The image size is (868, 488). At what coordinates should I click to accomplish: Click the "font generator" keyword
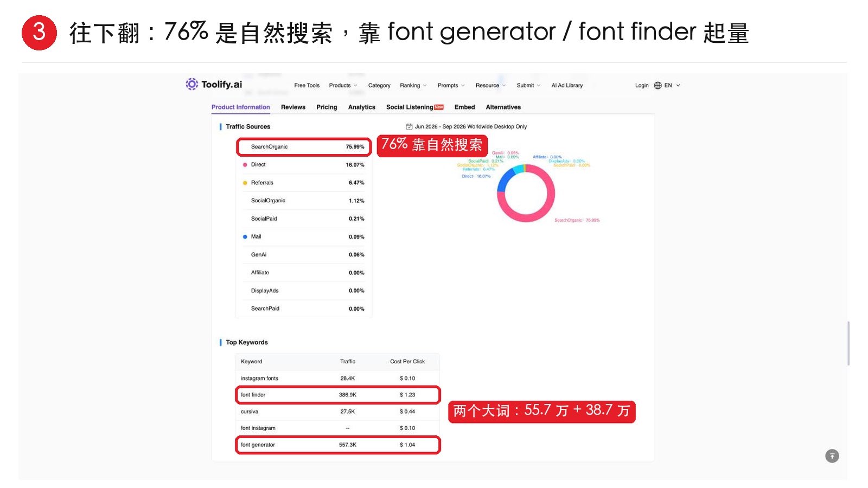[x=258, y=445]
